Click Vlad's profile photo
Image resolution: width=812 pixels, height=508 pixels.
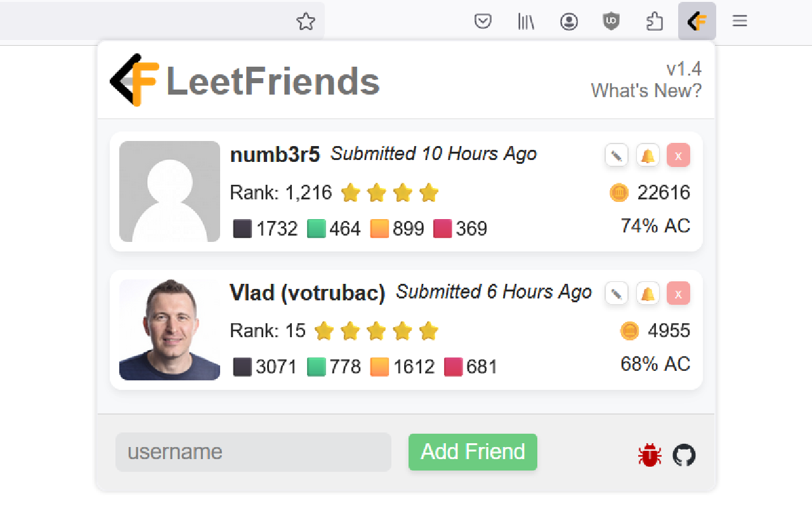[x=169, y=329]
